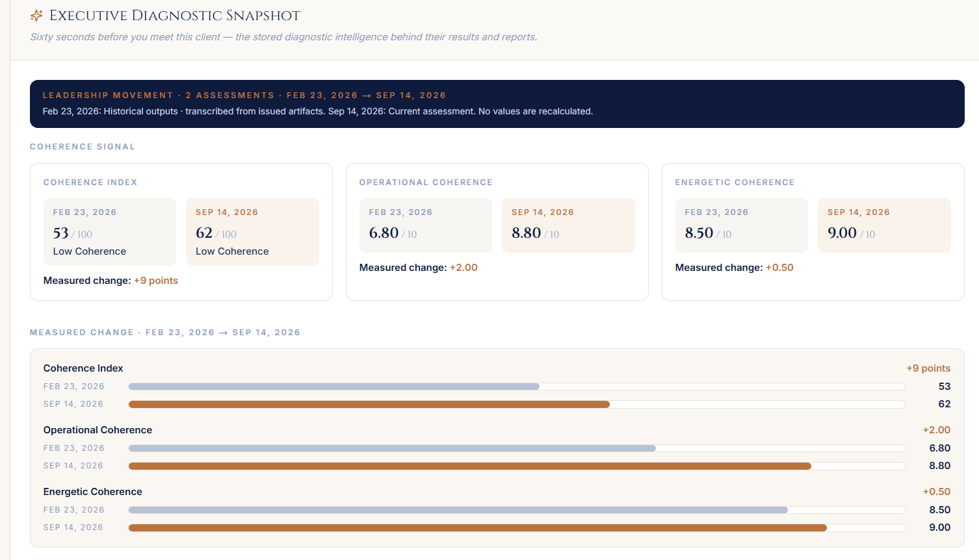The width and height of the screenshot is (979, 560).
Task: Click the Operational Coherence title above the bars
Action: [98, 430]
